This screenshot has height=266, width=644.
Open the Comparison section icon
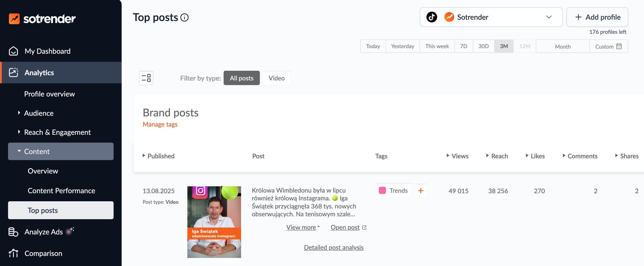(13, 253)
